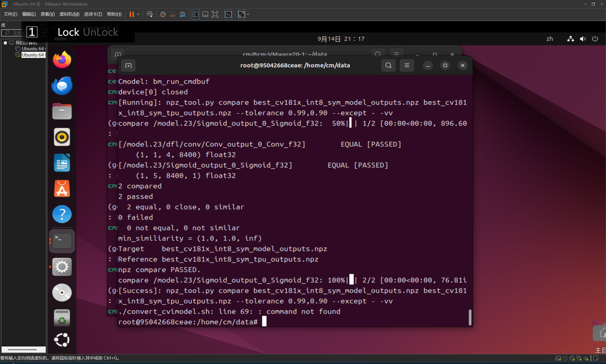The height and width of the screenshot is (364, 606).
Task: Open new tab in root terminal
Action: click(x=128, y=66)
